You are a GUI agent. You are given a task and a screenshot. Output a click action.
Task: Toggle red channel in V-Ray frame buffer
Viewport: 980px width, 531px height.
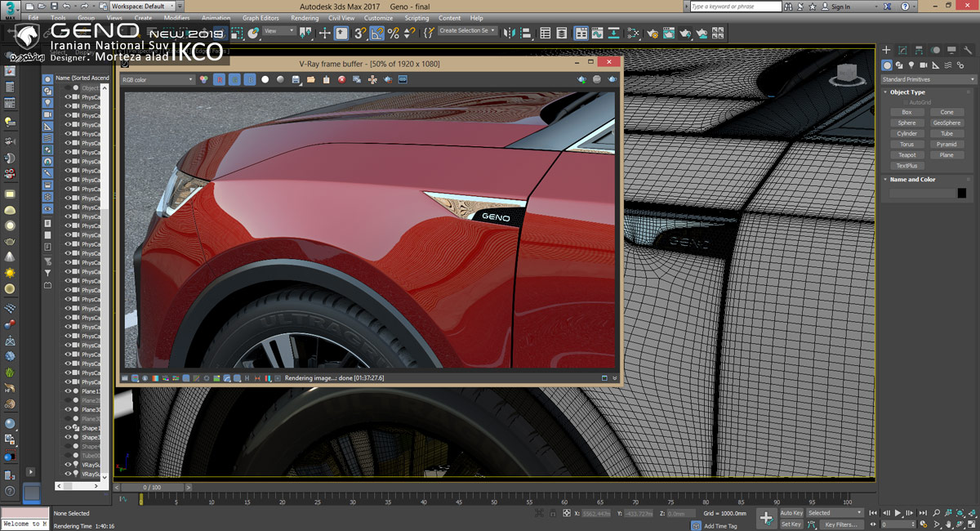click(219, 80)
